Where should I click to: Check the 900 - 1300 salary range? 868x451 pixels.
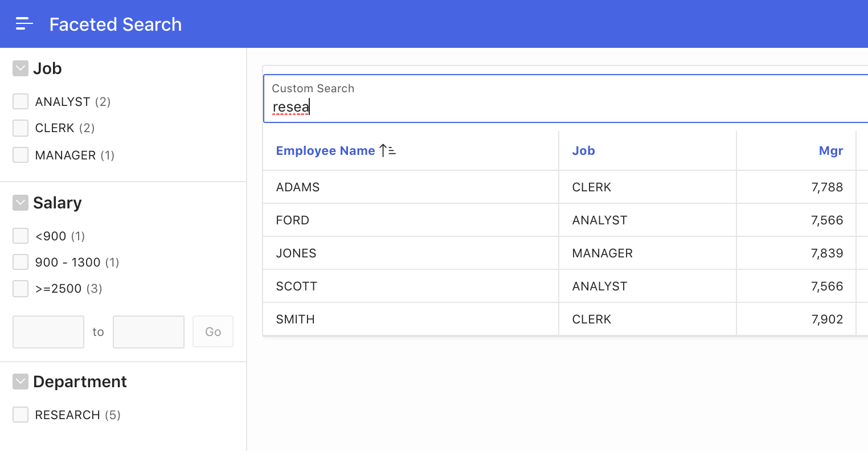coord(21,262)
